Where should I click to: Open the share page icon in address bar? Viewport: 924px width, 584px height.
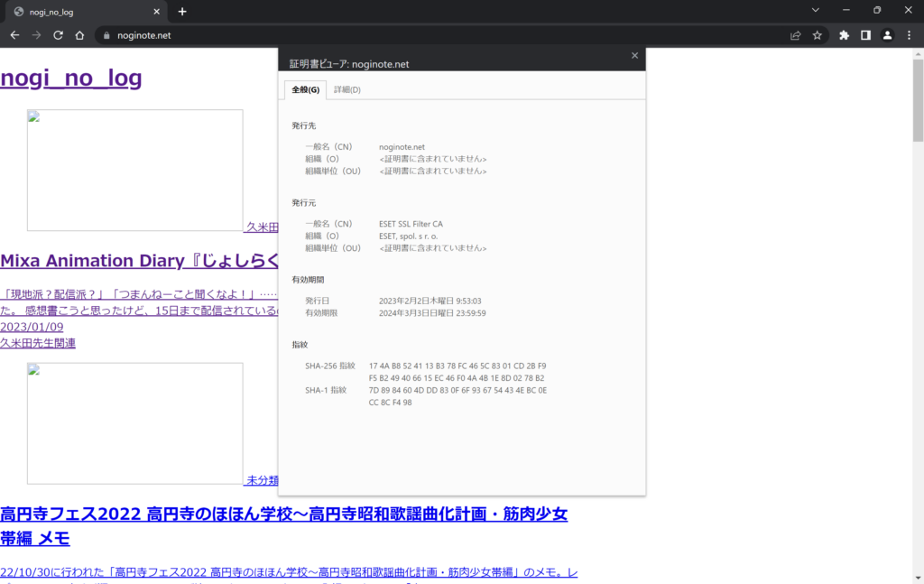tap(795, 35)
